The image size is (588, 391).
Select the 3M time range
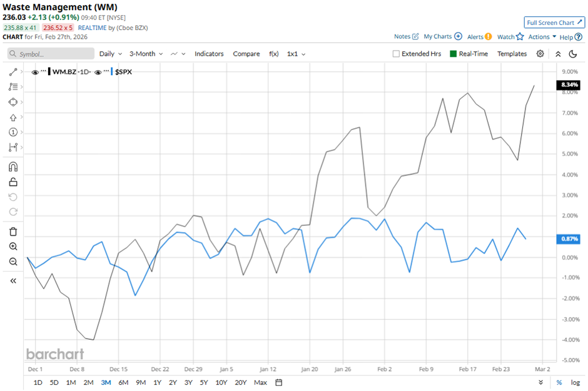[106, 382]
